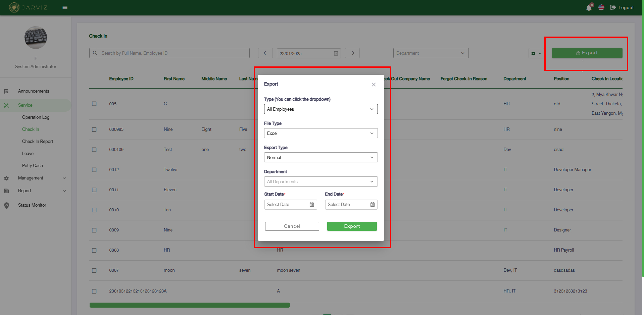This screenshot has width=644, height=315.
Task: Click the green Export button in dialog
Action: pos(352,226)
